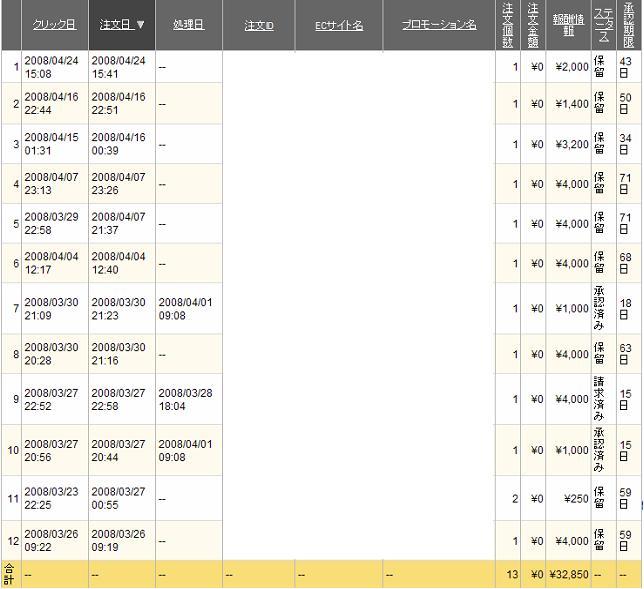Click the 注文金額 column header

tap(533, 25)
